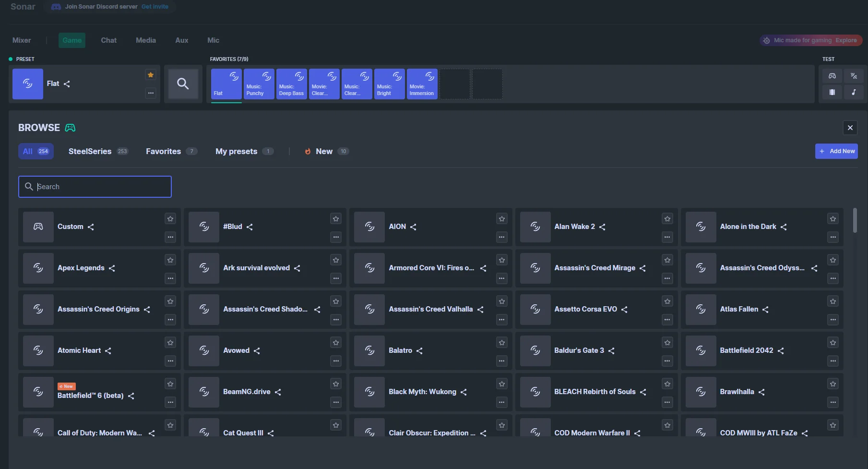Click the Custom preset gamepad icon
This screenshot has width=868, height=469.
click(x=38, y=227)
